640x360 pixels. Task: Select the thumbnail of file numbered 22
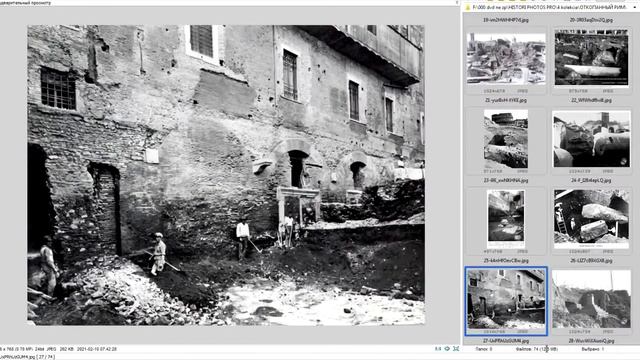[x=591, y=58]
